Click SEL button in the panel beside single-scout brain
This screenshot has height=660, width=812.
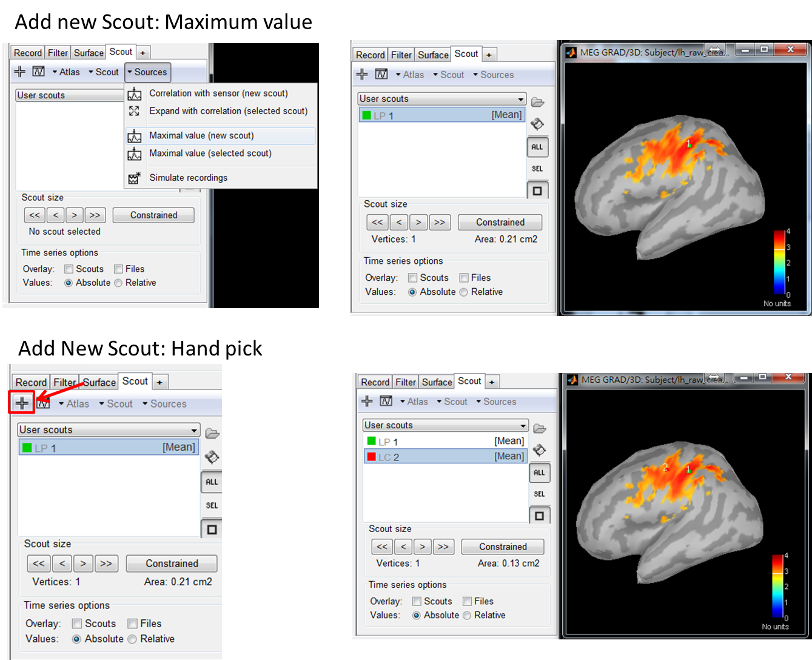(x=537, y=169)
